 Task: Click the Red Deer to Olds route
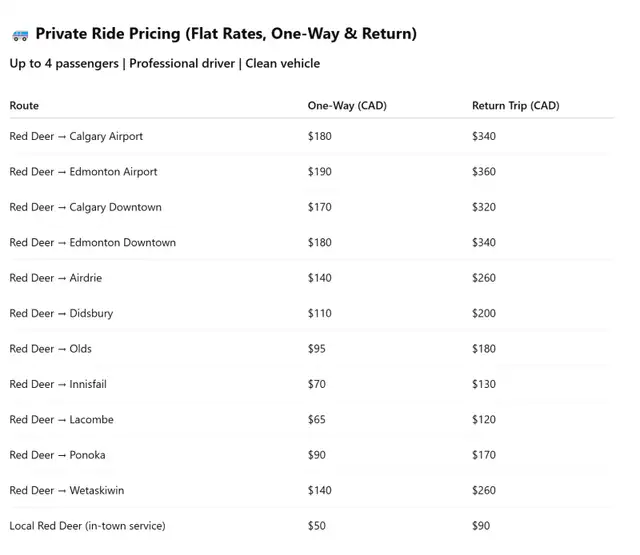coord(50,349)
